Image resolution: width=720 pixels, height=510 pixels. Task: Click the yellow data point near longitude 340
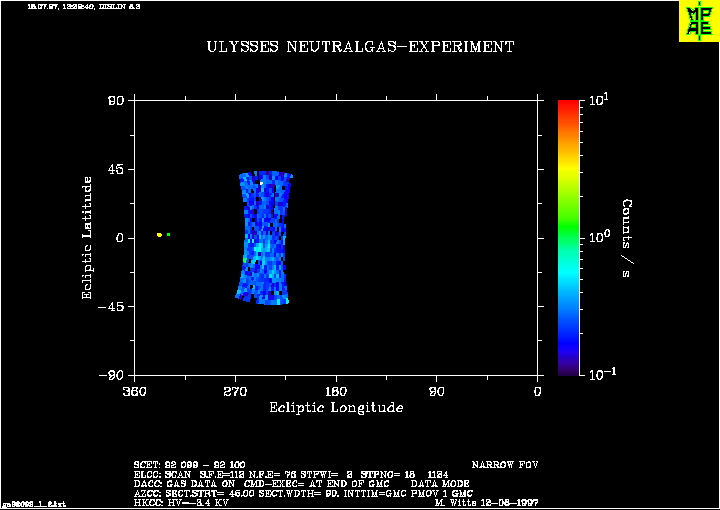tap(159, 235)
